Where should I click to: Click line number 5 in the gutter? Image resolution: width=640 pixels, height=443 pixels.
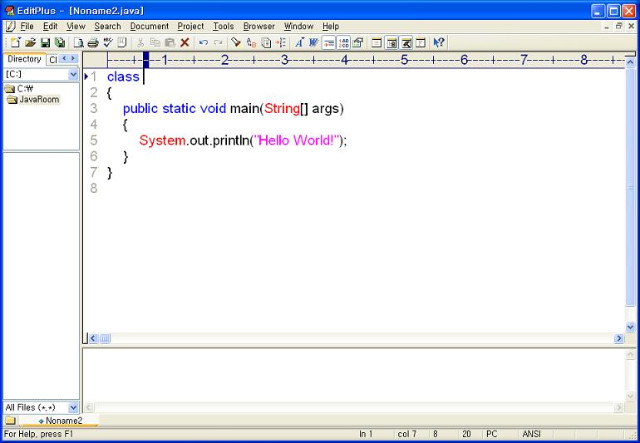[x=94, y=140]
